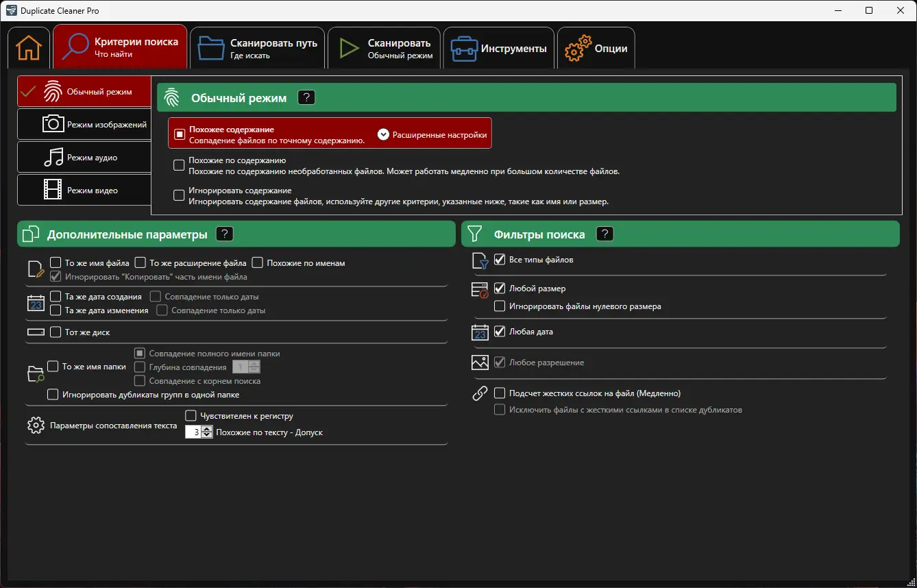Enable Игнорировать дубликаты групп в одной папке
Image resolution: width=917 pixels, height=588 pixels.
53,395
